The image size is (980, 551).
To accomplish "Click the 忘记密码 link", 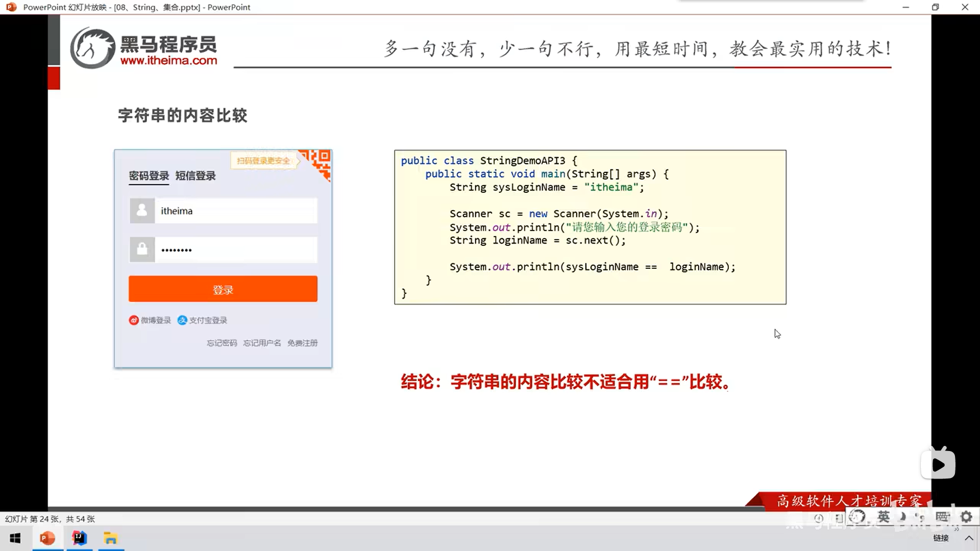I will (x=222, y=343).
